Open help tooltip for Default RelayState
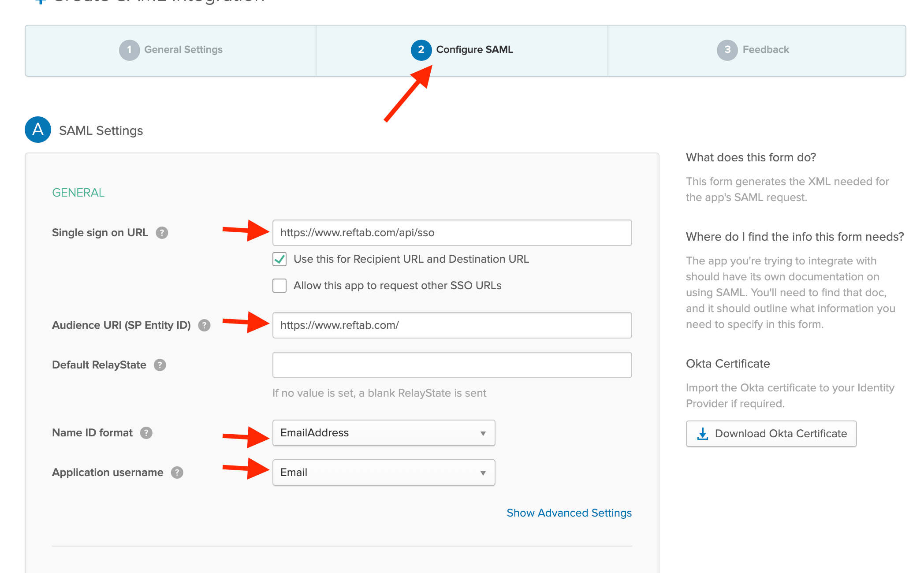The width and height of the screenshot is (924, 573). (160, 365)
